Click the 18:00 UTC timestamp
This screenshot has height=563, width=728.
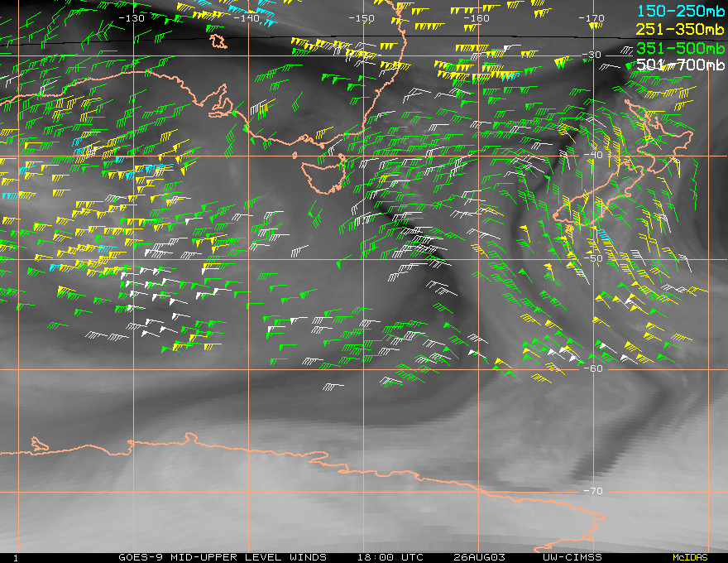[x=390, y=557]
